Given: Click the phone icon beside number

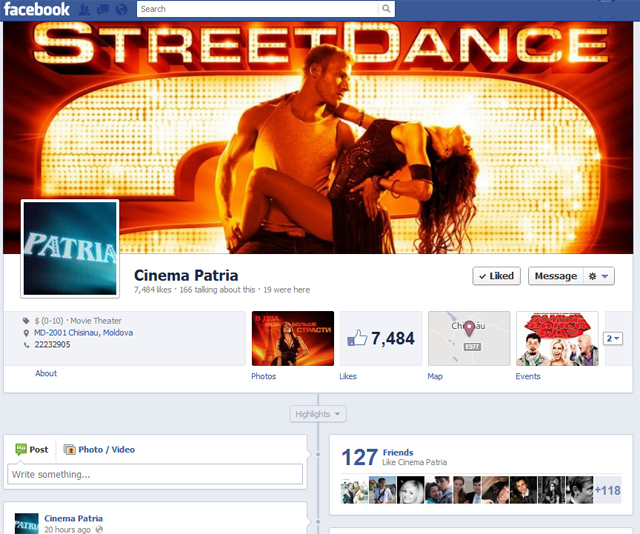Looking at the screenshot, I should pyautogui.click(x=26, y=345).
